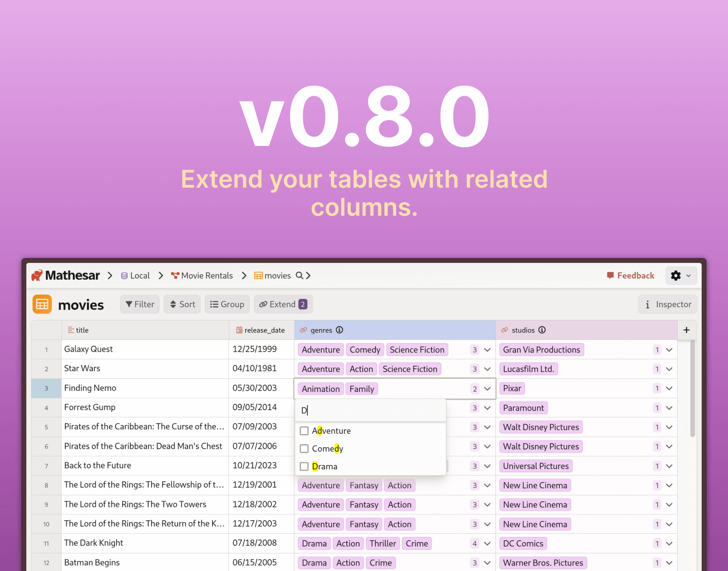Screen dimensions: 728x571
Task: Click the info icon beside studios column
Action: 542,330
